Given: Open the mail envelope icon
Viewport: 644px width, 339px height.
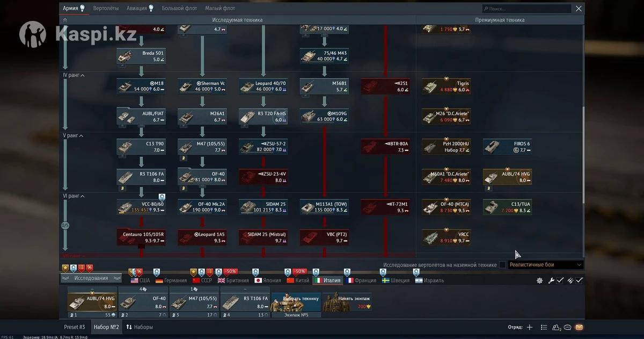Looking at the screenshot, I should (579, 327).
